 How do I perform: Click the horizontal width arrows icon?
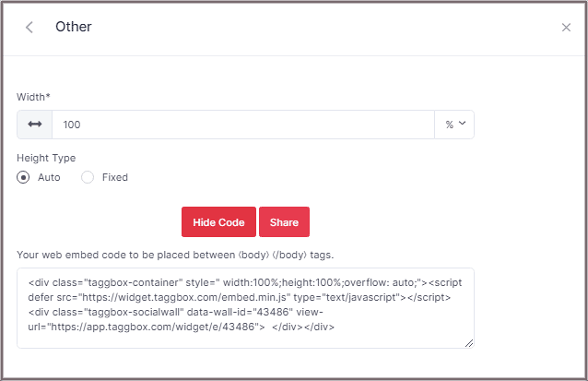[35, 125]
